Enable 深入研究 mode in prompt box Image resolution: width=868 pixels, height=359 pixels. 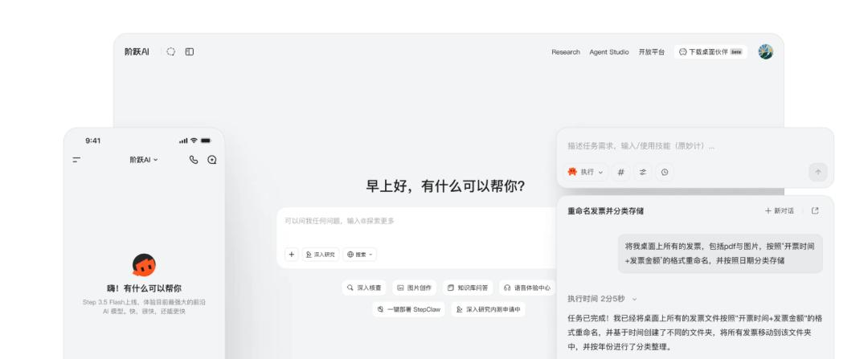pos(321,255)
